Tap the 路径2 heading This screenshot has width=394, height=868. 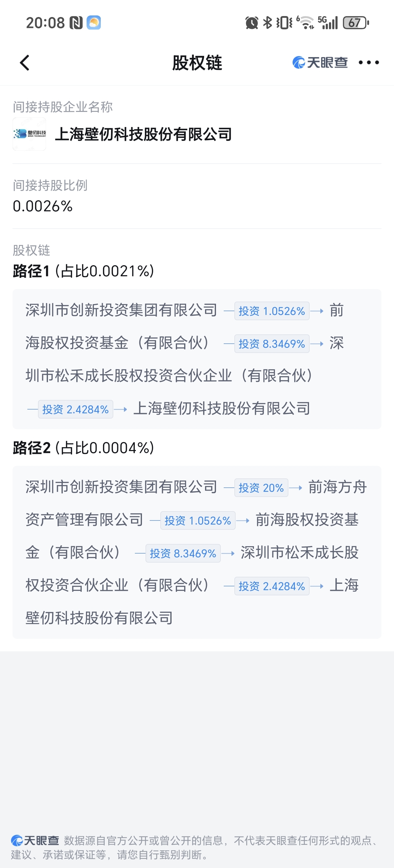(x=32, y=448)
